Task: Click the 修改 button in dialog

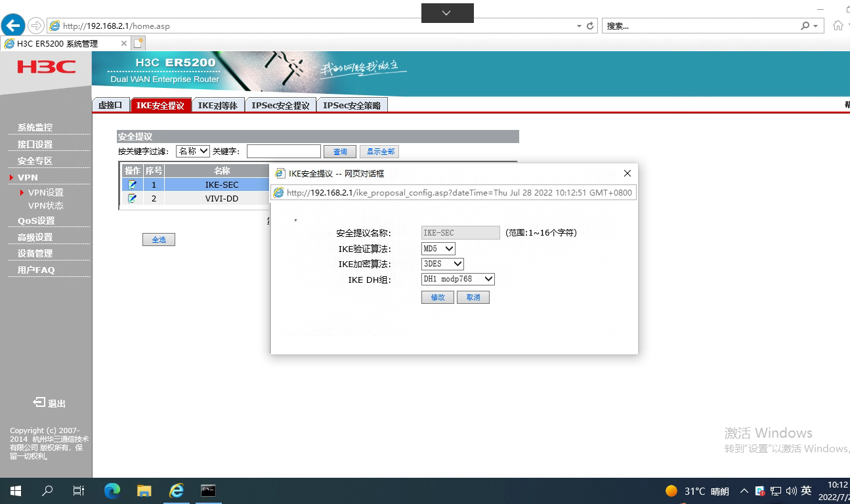Action: click(438, 297)
